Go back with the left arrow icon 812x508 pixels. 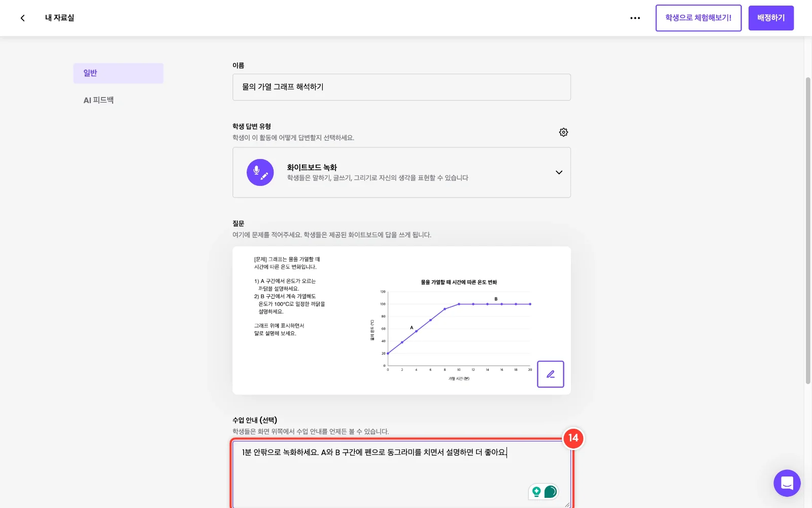tap(22, 18)
